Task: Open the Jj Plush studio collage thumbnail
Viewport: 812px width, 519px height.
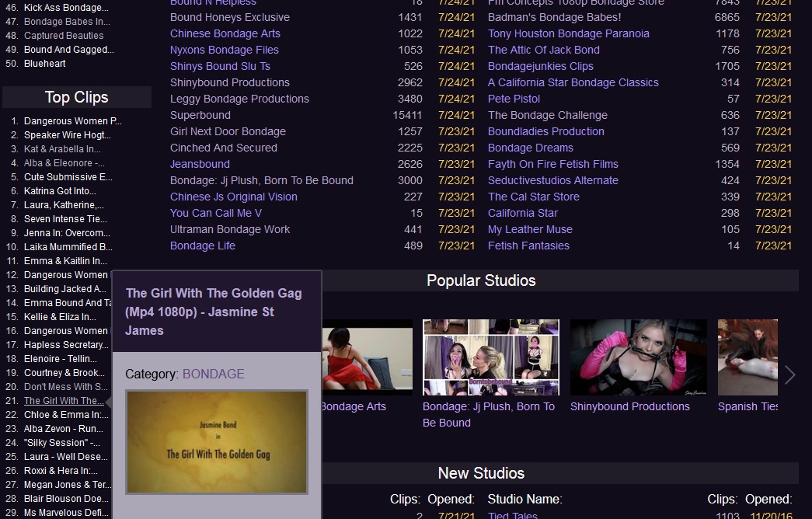Action: pos(491,357)
